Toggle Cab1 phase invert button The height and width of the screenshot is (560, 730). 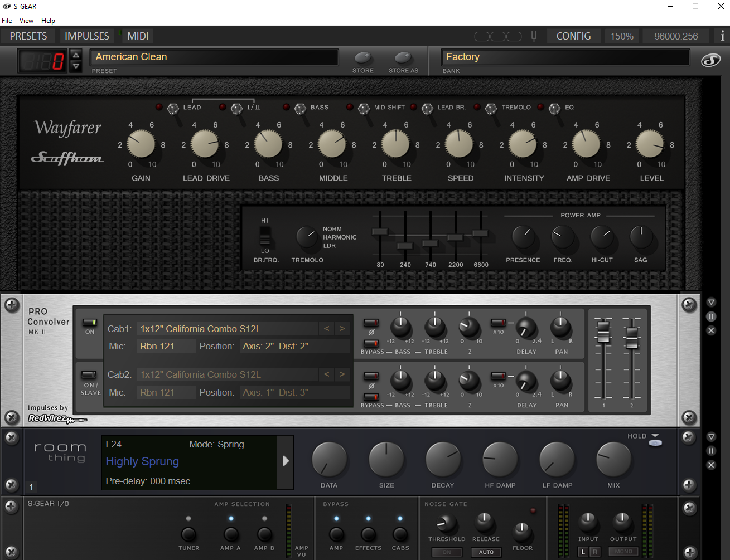click(x=371, y=323)
